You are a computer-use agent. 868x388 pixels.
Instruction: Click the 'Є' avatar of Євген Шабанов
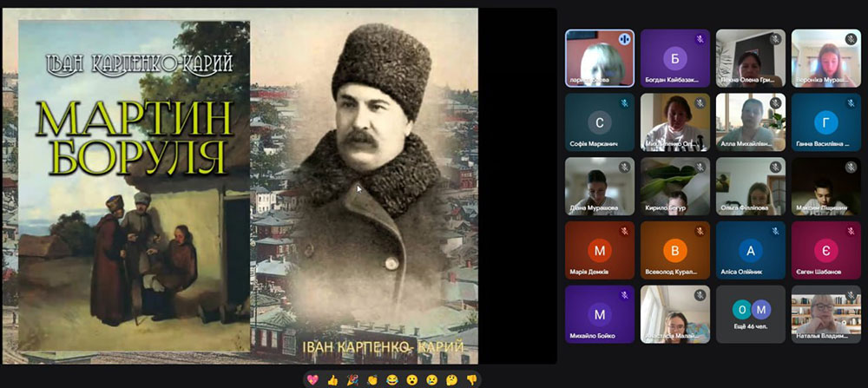[x=826, y=251]
